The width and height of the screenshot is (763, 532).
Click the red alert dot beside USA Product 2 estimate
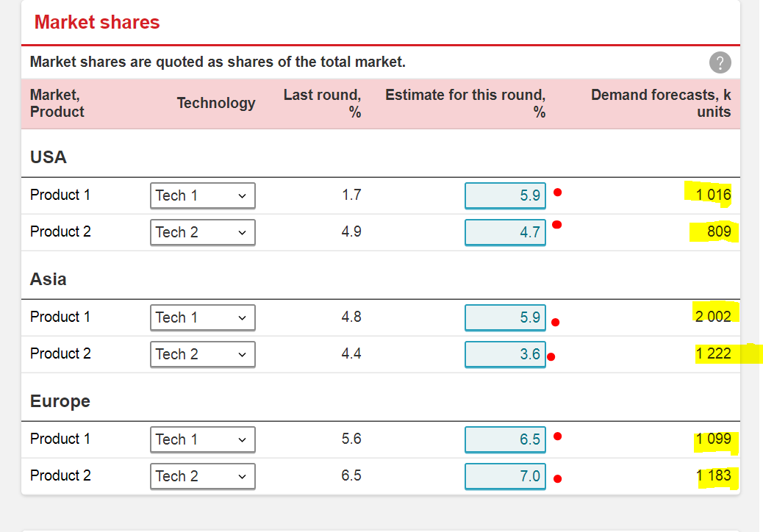point(558,225)
